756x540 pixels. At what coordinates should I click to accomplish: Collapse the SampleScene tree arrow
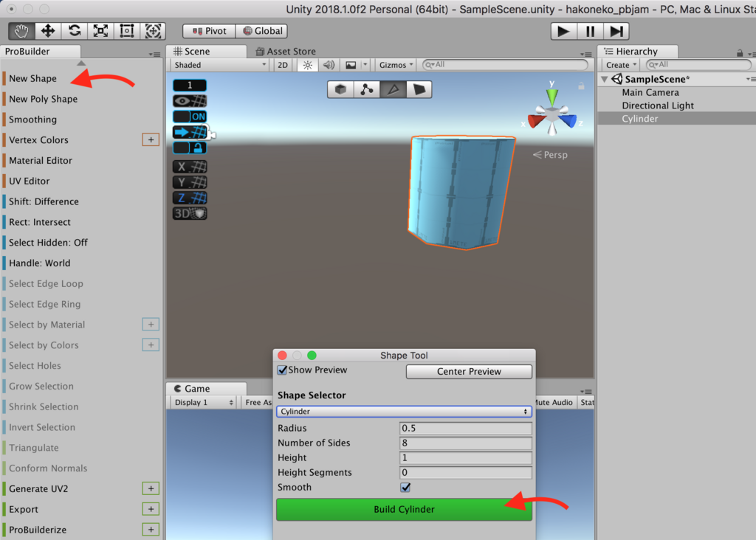click(x=604, y=79)
